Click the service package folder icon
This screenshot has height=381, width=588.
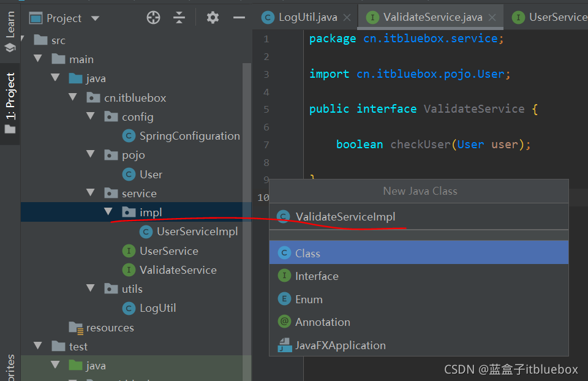pos(111,193)
